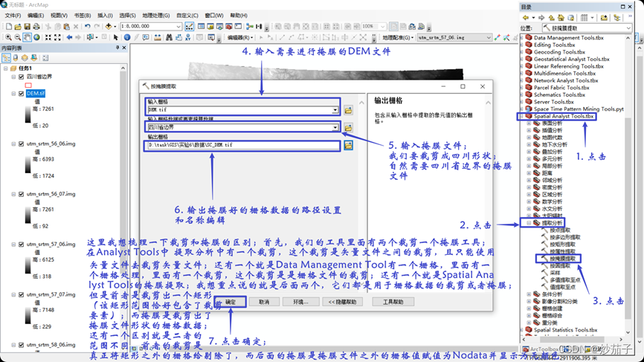
Task: Click List By Source icon
Action: point(16,58)
